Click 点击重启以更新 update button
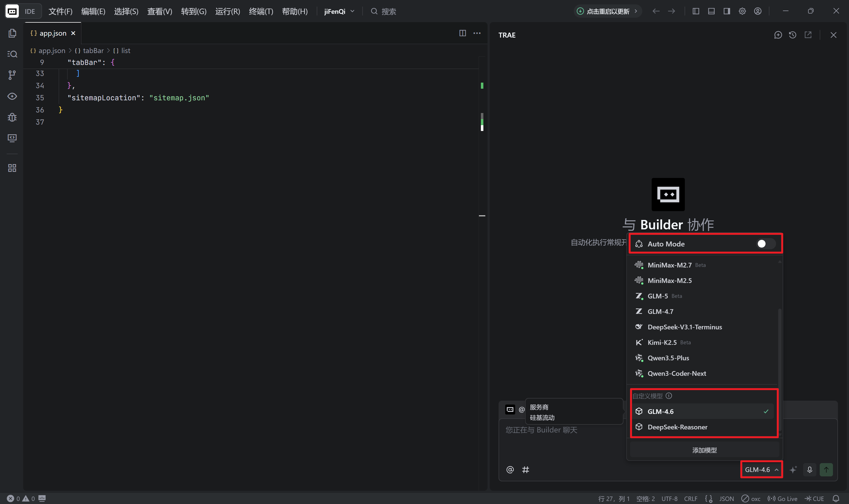 (x=607, y=11)
